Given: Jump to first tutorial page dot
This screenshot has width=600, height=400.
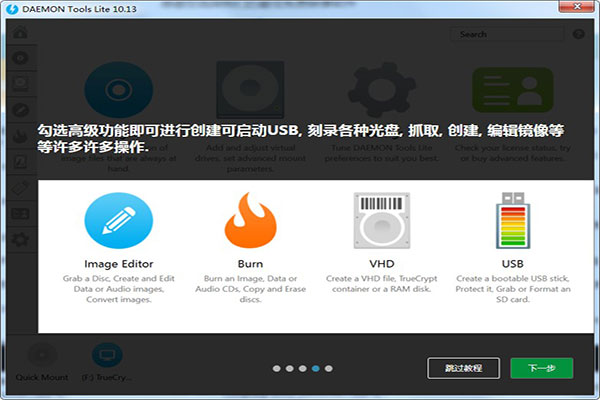Looking at the screenshot, I should coord(276,368).
